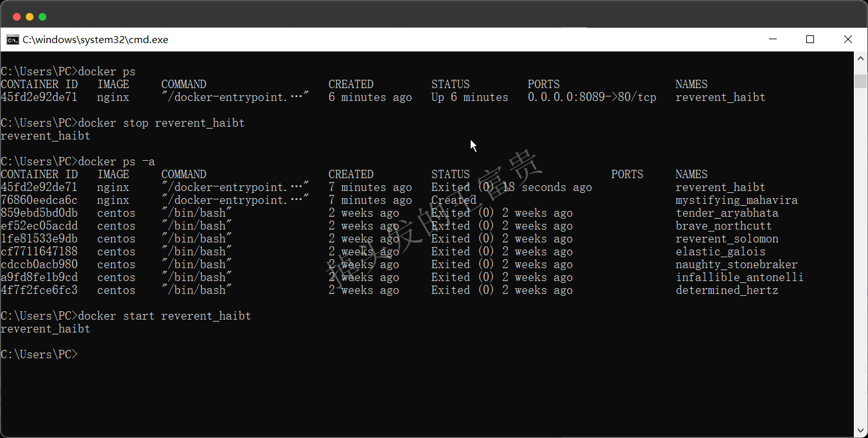Click 'docker start reverent_haibt' command text
This screenshot has height=438, width=868.
pyautogui.click(x=165, y=316)
